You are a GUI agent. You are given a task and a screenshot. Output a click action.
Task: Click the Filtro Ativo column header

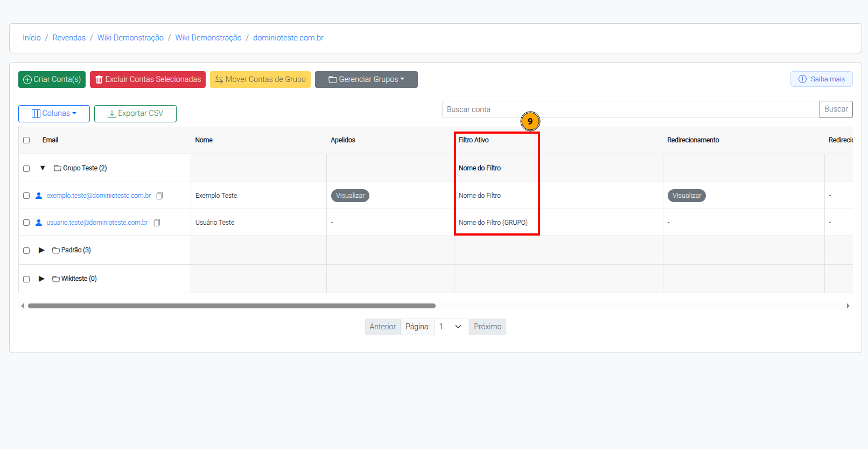click(x=473, y=140)
